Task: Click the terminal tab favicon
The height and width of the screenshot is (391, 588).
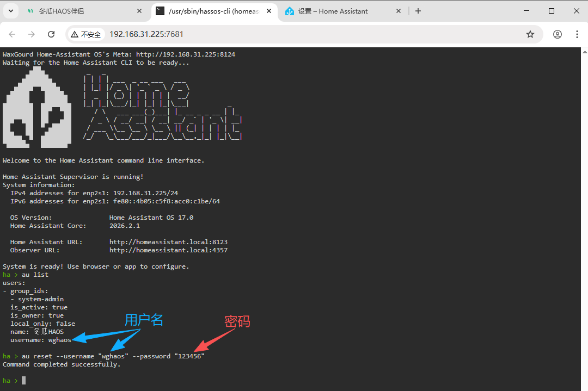Action: pyautogui.click(x=160, y=11)
